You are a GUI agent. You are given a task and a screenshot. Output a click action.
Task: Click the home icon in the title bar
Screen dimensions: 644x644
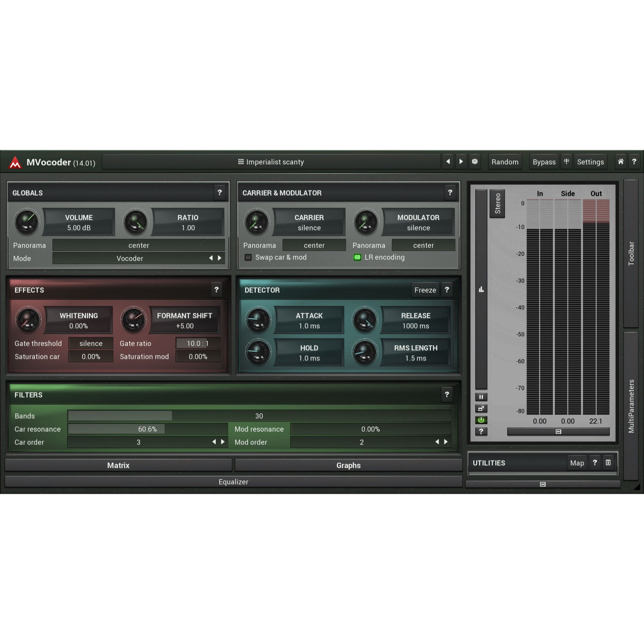point(621,162)
